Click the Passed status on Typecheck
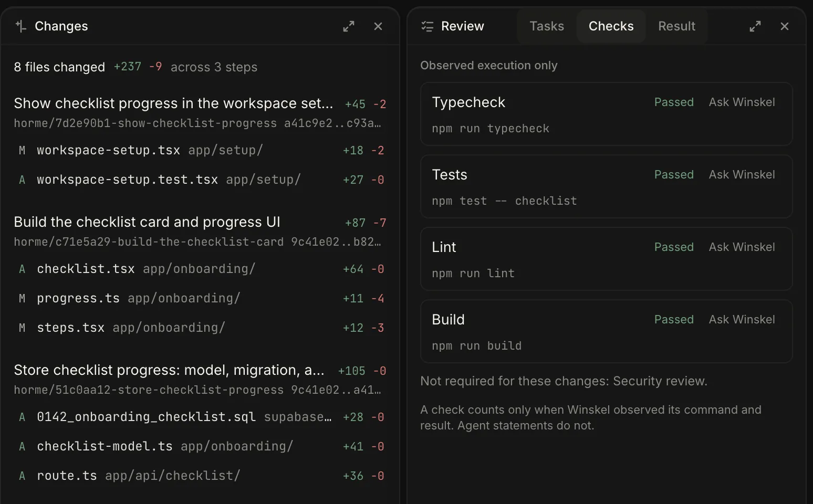This screenshot has width=813, height=504. tap(674, 102)
